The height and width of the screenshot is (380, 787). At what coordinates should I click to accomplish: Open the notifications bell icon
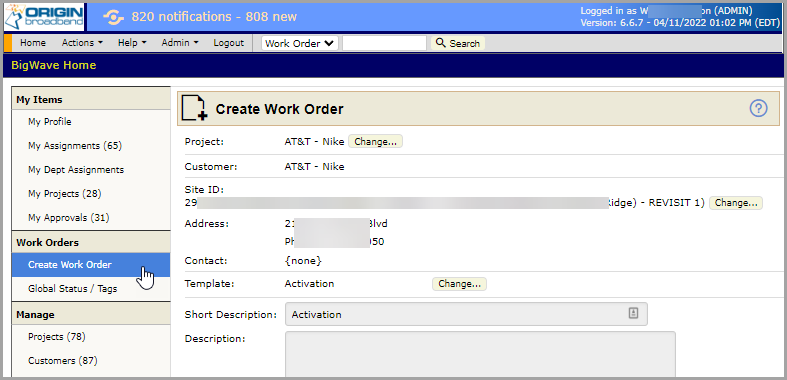click(113, 17)
